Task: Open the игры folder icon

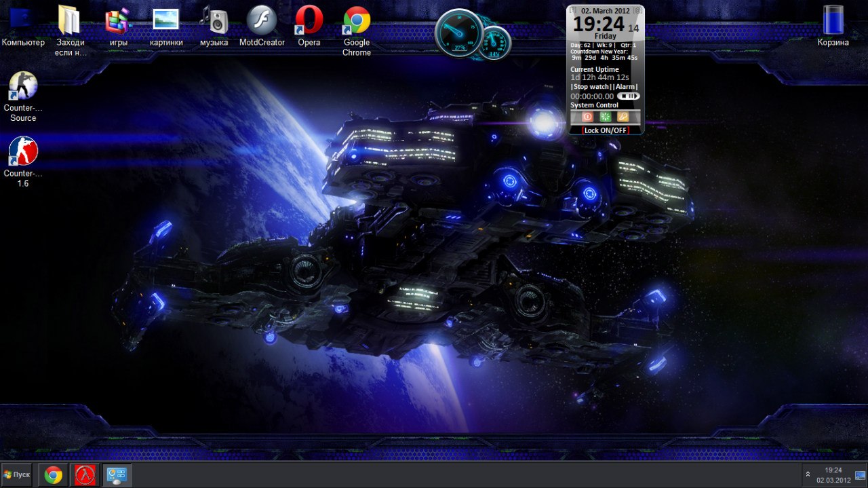Action: (118, 22)
